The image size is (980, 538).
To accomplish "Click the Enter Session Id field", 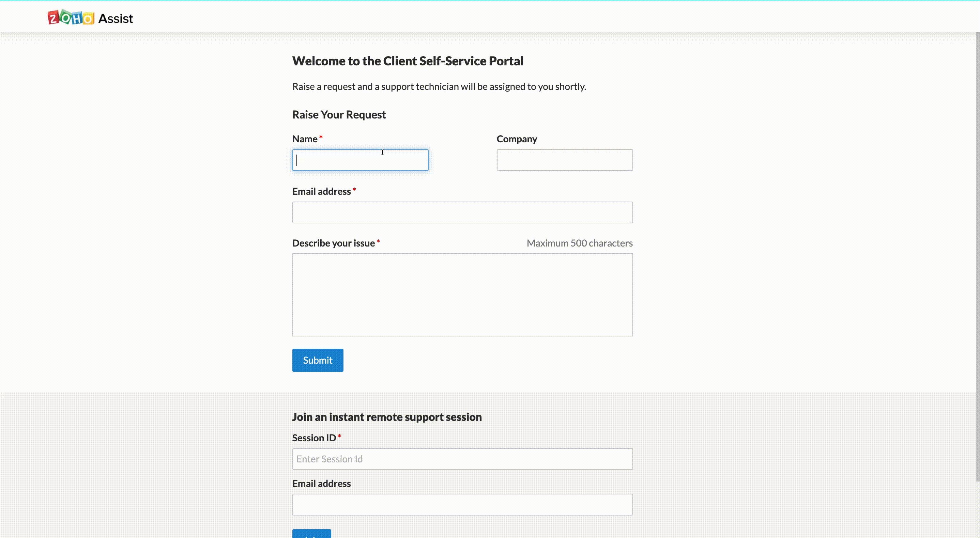I will pos(462,459).
